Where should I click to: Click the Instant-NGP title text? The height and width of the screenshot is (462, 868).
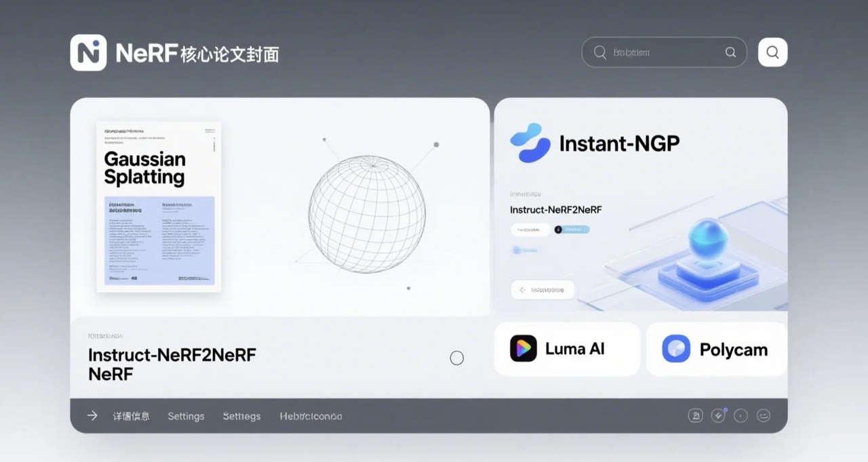619,144
